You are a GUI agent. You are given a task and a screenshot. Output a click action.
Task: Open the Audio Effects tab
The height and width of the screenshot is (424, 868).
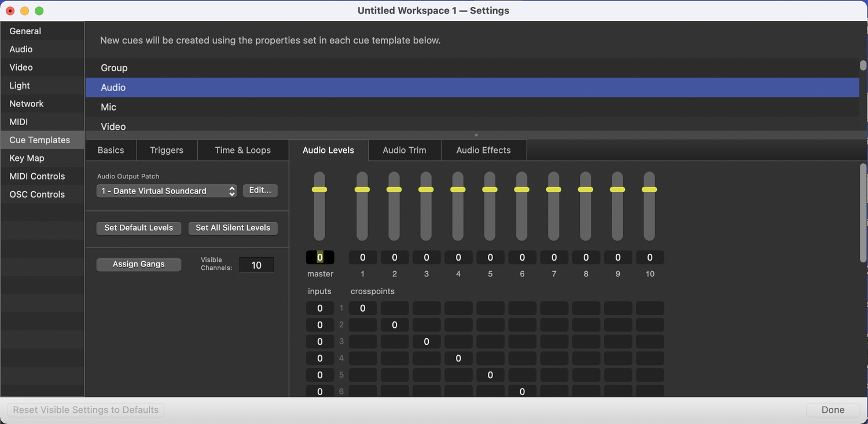tap(484, 150)
